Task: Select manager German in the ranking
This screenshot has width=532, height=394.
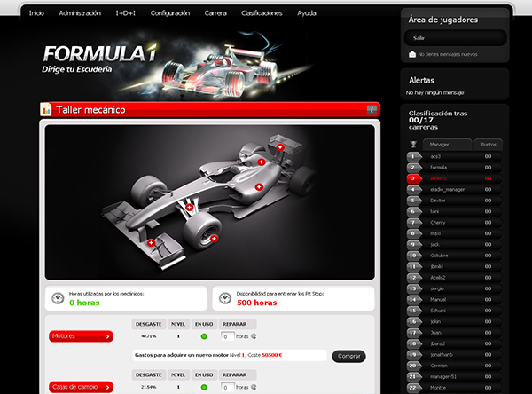Action: tap(439, 366)
